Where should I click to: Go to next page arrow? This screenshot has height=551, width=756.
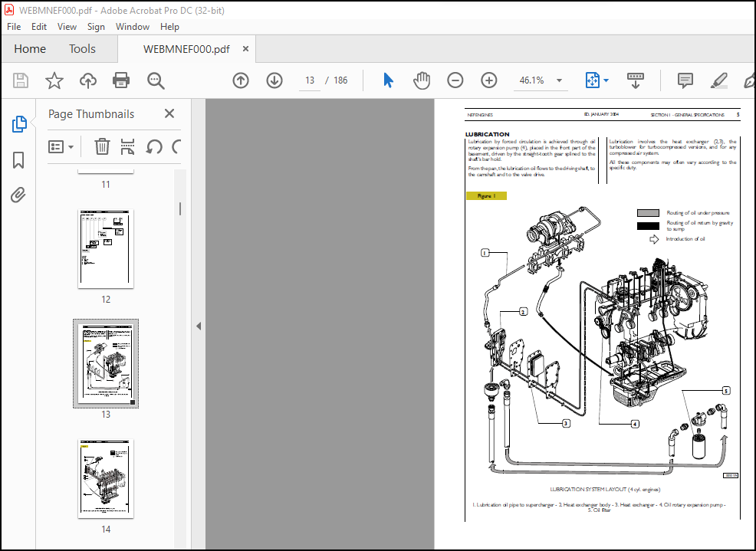click(x=274, y=80)
